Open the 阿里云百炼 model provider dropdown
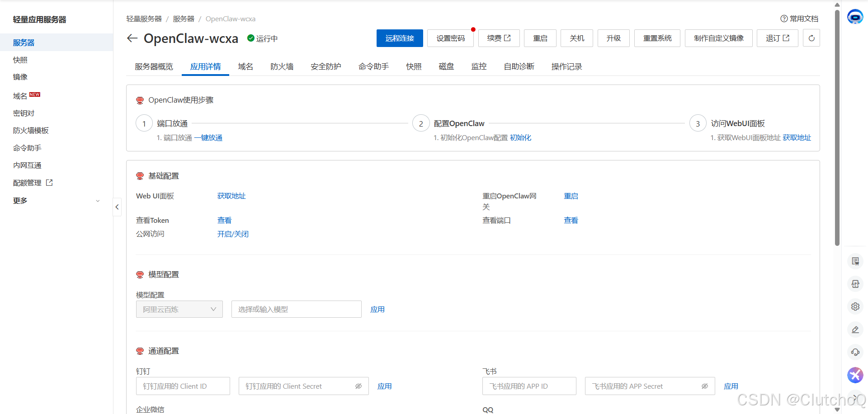The height and width of the screenshot is (414, 868). tap(179, 309)
